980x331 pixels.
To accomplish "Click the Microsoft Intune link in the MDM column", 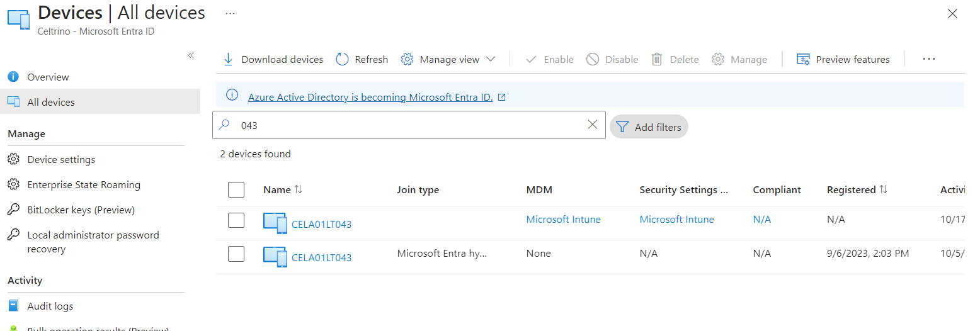I will click(563, 220).
